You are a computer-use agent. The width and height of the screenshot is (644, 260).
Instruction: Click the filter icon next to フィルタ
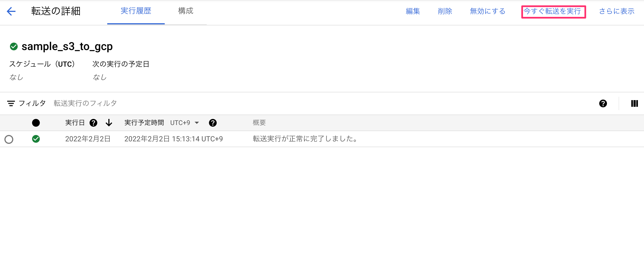pyautogui.click(x=11, y=103)
